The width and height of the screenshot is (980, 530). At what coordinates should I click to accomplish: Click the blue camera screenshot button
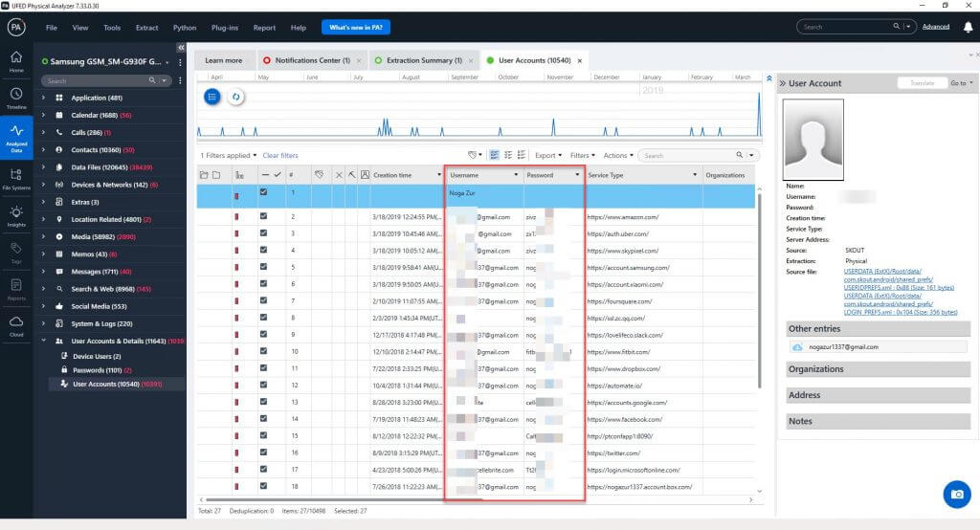click(x=957, y=495)
